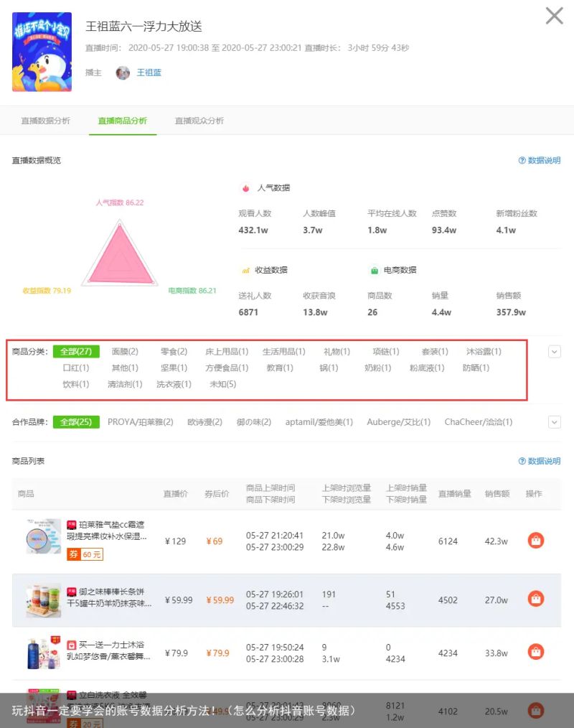Select category filter 全部(27)

coord(76,352)
